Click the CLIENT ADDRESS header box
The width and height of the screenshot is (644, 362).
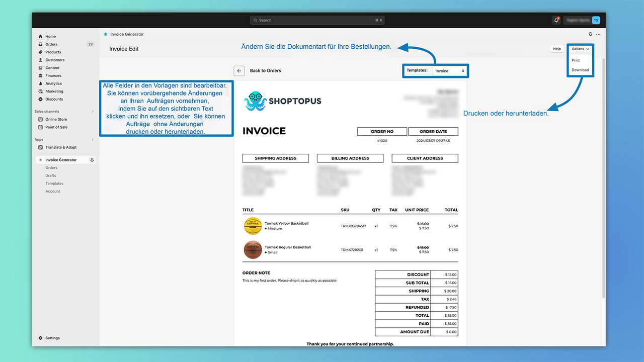pos(425,158)
